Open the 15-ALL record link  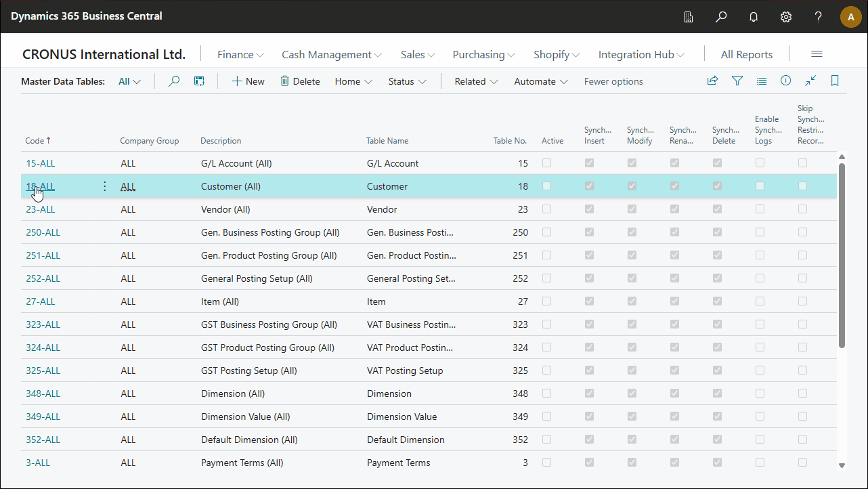coord(40,163)
